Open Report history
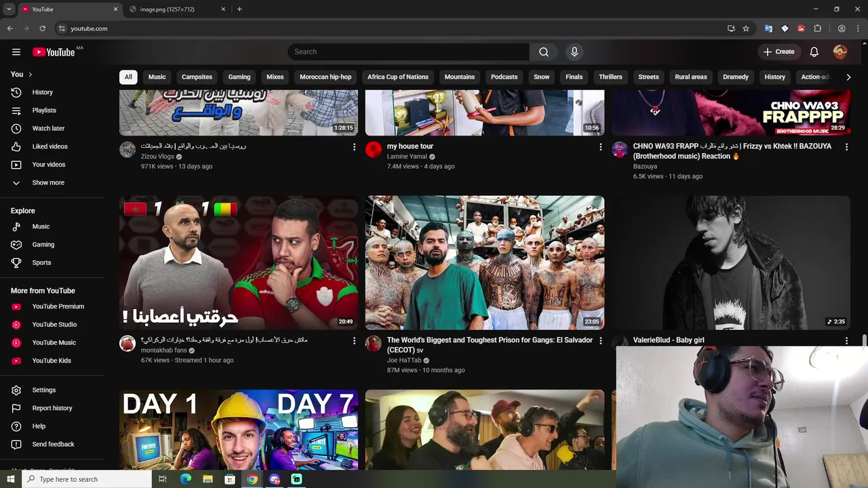868x488 pixels. click(52, 408)
